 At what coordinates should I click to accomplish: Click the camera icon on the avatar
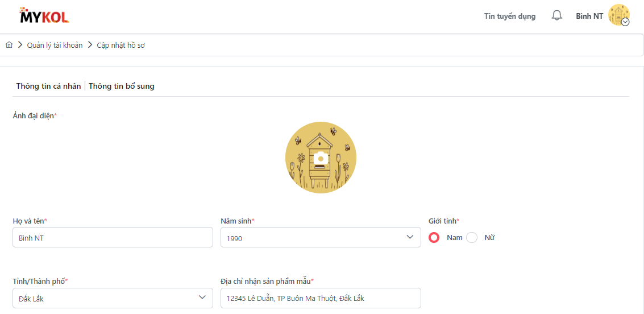(321, 158)
